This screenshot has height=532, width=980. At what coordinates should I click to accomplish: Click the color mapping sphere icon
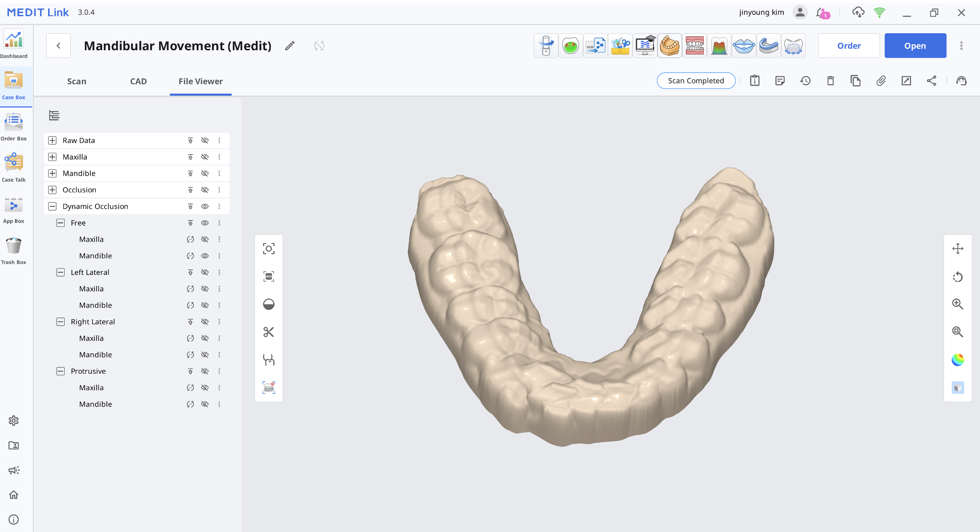(957, 360)
